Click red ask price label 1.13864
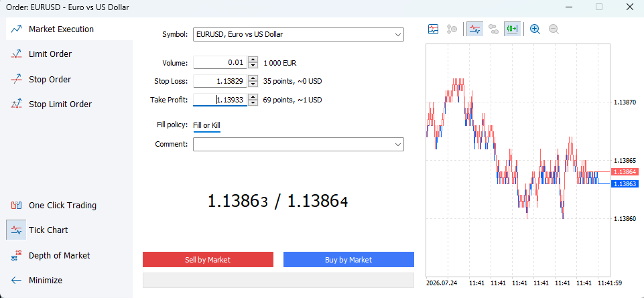The image size is (644, 300). click(624, 172)
